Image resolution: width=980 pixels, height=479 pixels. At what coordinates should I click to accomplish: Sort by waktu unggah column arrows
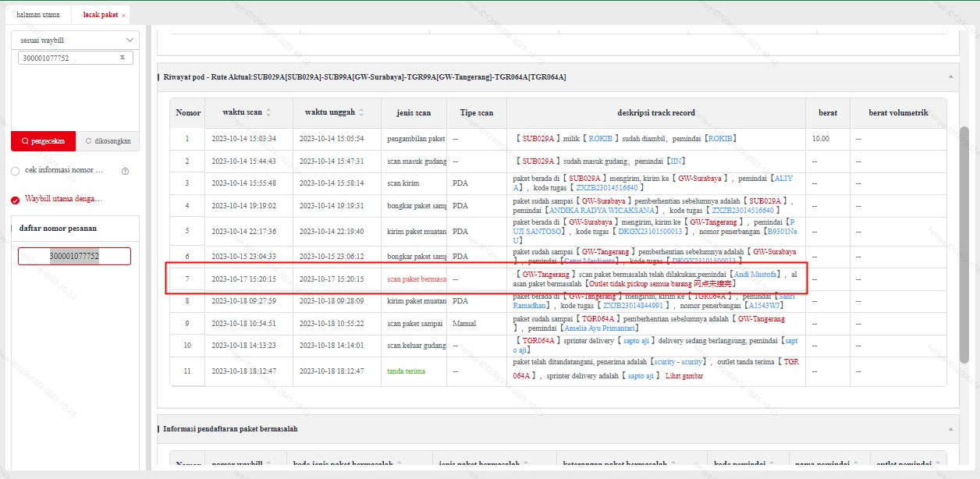coord(361,113)
